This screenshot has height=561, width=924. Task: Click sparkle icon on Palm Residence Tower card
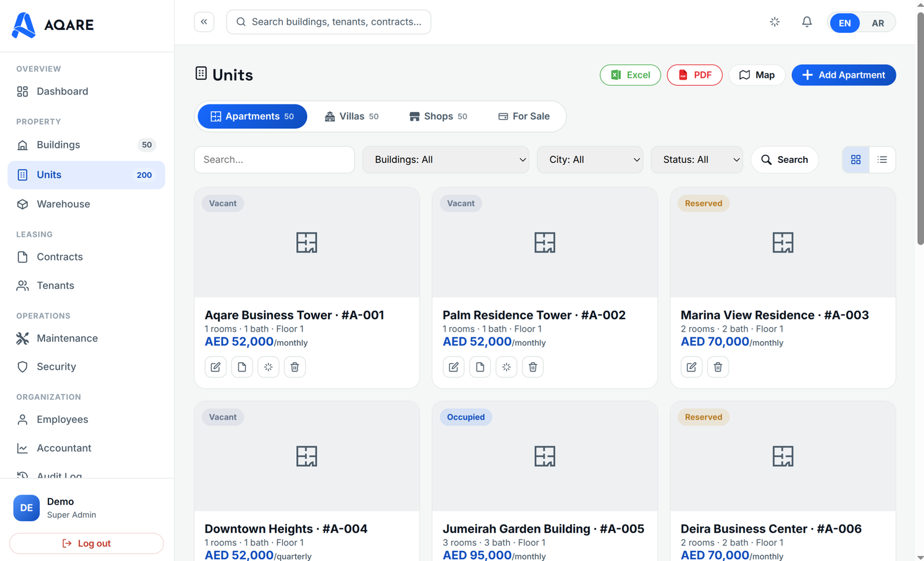point(506,367)
